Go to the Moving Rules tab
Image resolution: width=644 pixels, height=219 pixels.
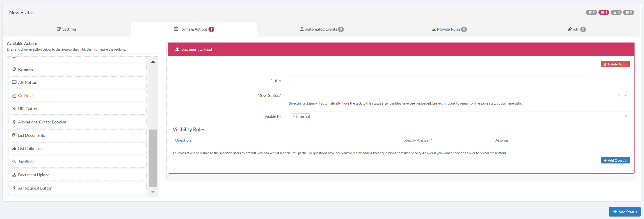(449, 29)
